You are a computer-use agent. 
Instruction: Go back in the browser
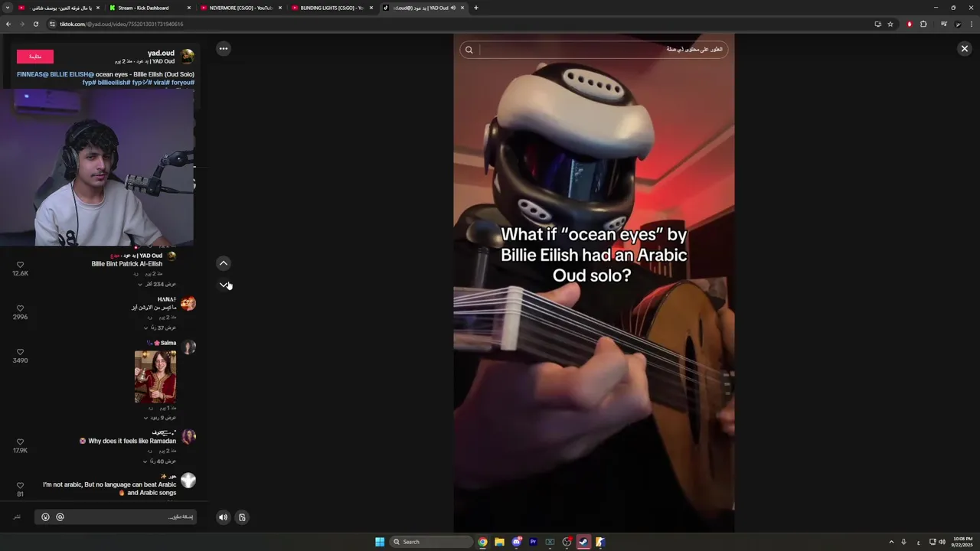click(x=8, y=24)
